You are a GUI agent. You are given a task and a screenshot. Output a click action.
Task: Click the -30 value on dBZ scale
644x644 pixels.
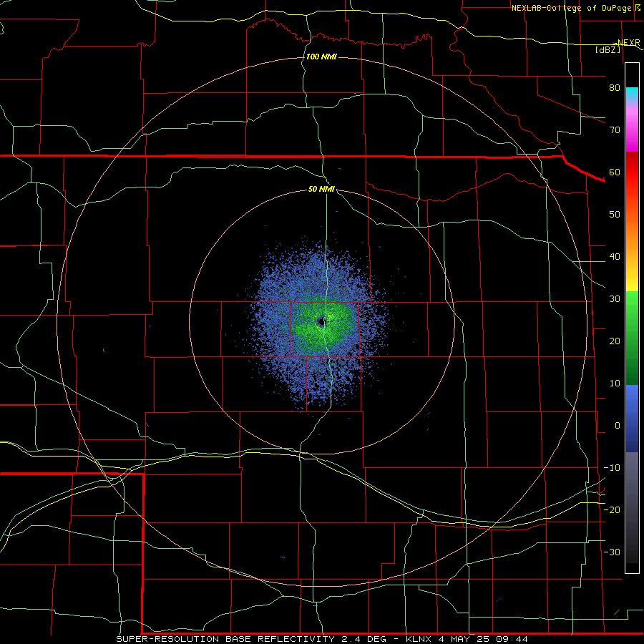pyautogui.click(x=612, y=552)
